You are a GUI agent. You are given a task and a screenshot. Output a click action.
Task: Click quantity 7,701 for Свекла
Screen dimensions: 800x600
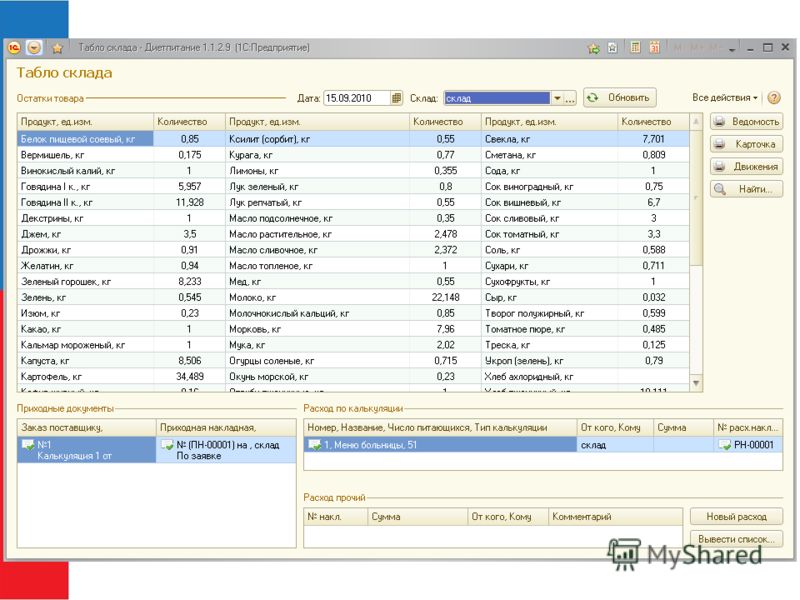coord(654,139)
